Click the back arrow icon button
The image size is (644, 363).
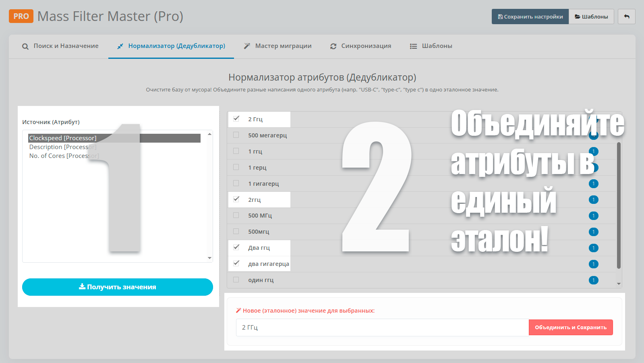[x=626, y=17]
